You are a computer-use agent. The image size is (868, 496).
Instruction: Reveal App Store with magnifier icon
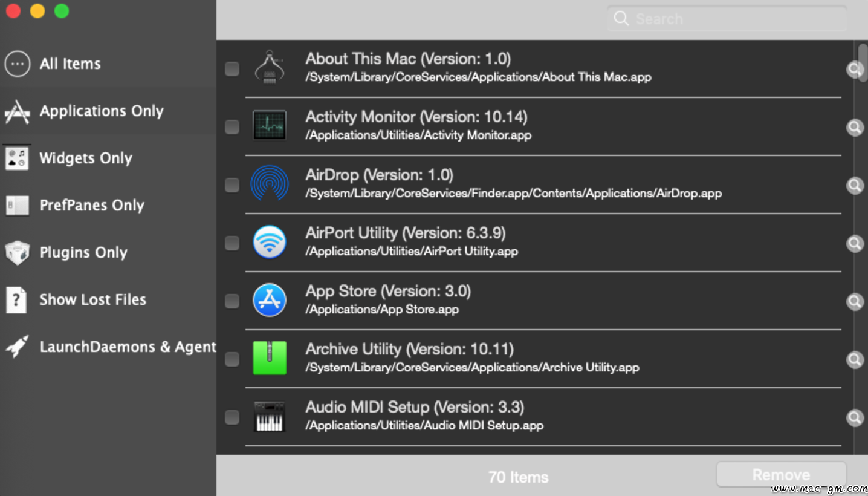coord(854,302)
